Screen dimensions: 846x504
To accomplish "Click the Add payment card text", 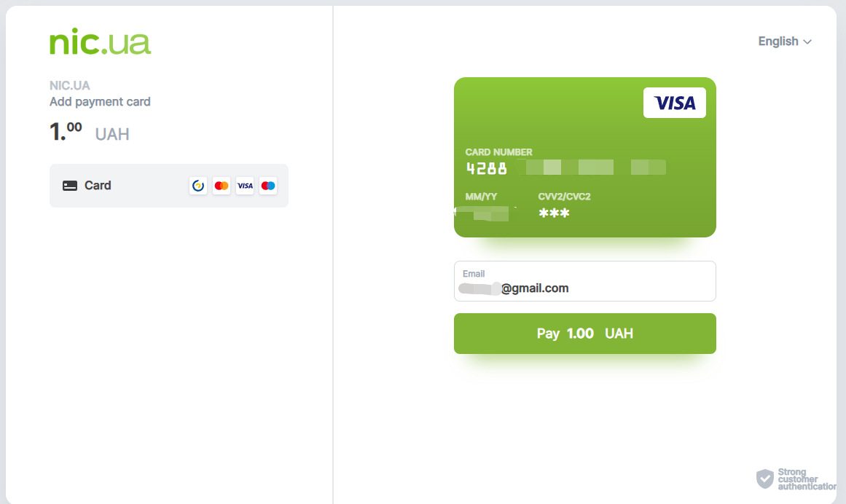I will pos(100,102).
